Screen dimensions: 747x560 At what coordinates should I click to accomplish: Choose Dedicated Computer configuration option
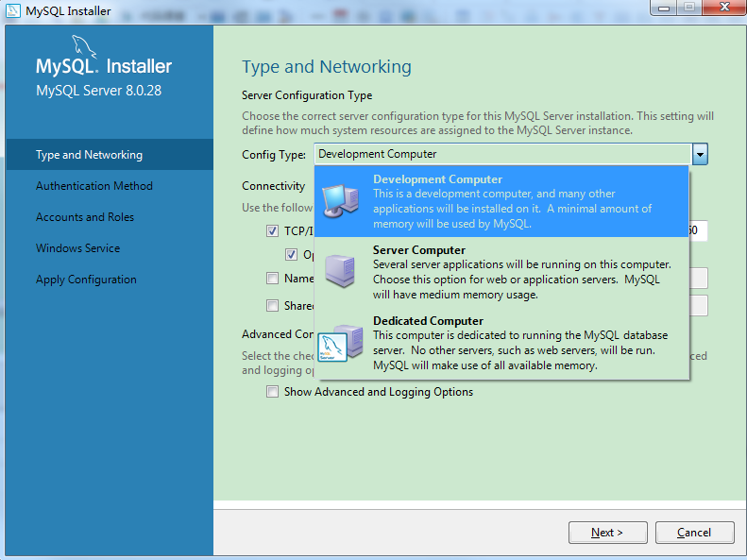(501, 344)
